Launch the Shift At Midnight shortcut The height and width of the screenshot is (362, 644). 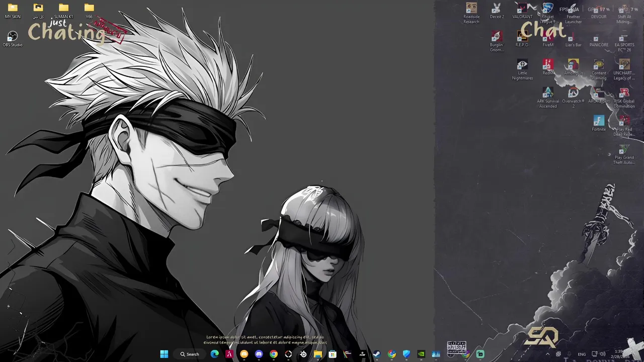(624, 13)
